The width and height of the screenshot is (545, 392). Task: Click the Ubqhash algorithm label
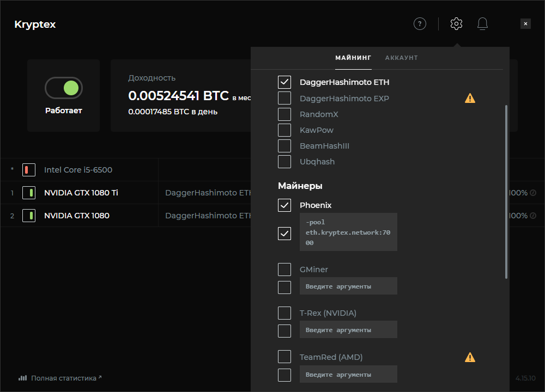pyautogui.click(x=317, y=162)
